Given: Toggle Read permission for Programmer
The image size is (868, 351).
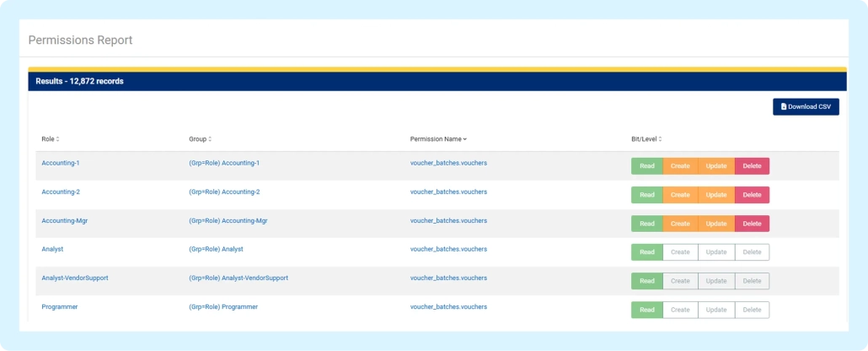Looking at the screenshot, I should coord(646,310).
